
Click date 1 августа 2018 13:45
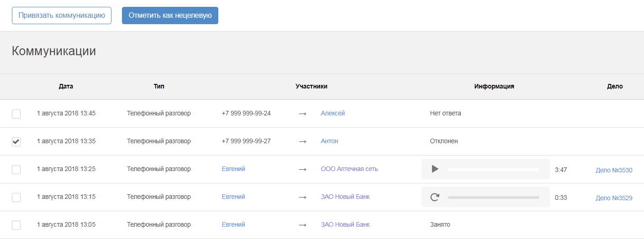click(66, 113)
